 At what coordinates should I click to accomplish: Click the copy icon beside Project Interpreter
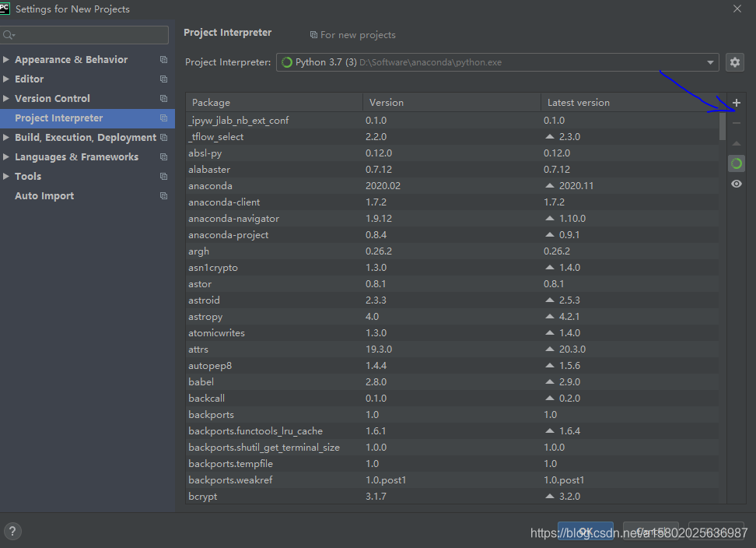(163, 118)
